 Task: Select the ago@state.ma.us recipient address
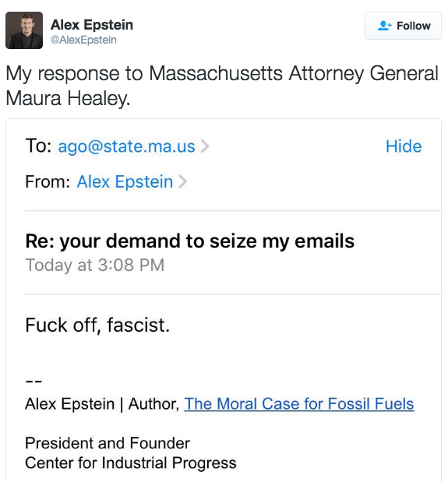point(127,146)
